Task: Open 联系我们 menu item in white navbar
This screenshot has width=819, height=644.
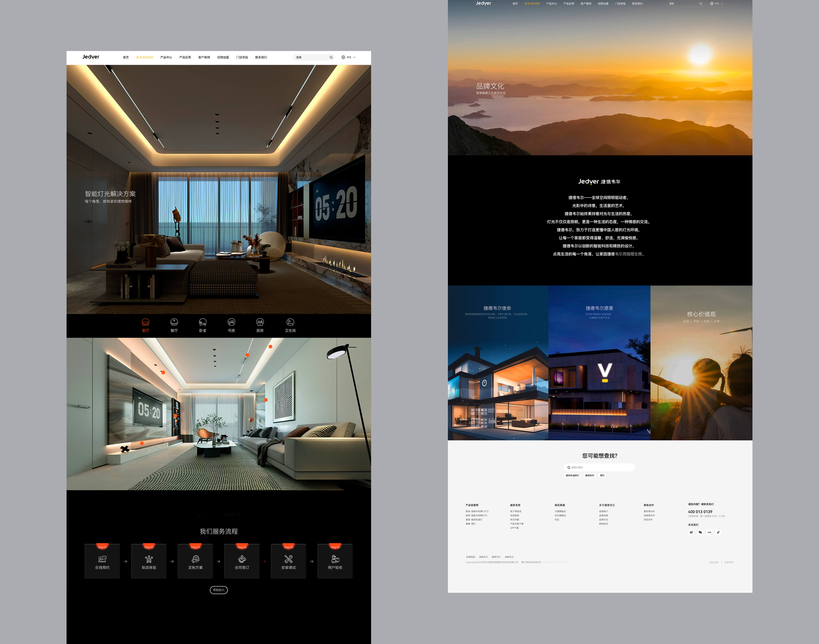Action: coord(261,57)
